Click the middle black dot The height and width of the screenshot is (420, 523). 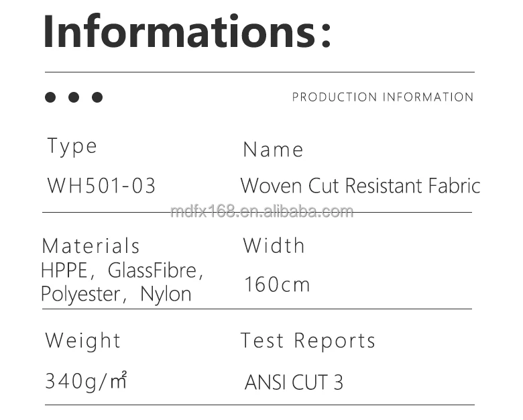[74, 97]
